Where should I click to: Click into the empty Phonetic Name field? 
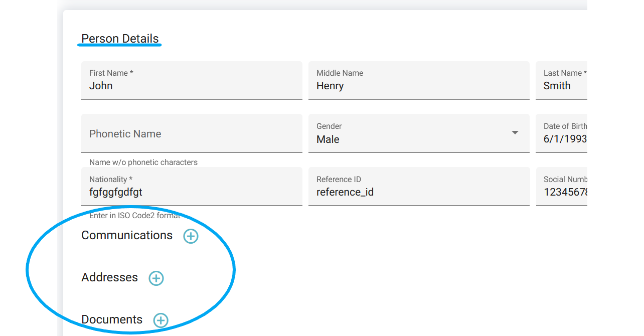(x=191, y=134)
